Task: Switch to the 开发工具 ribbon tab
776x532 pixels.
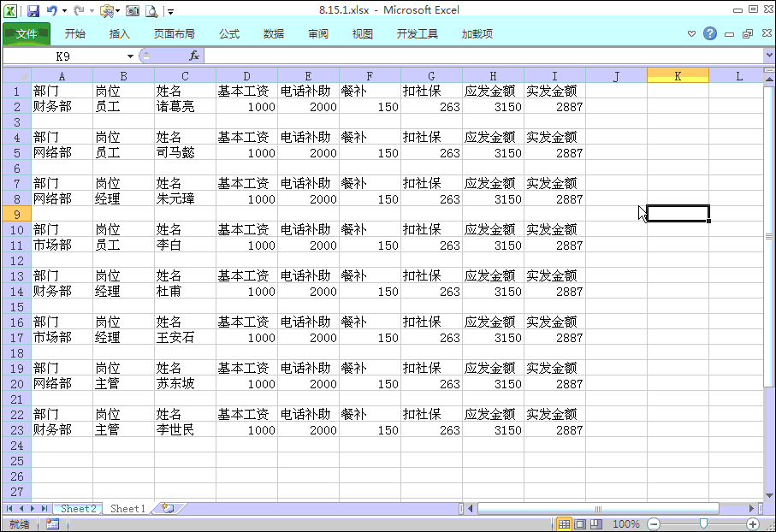Action: click(418, 33)
